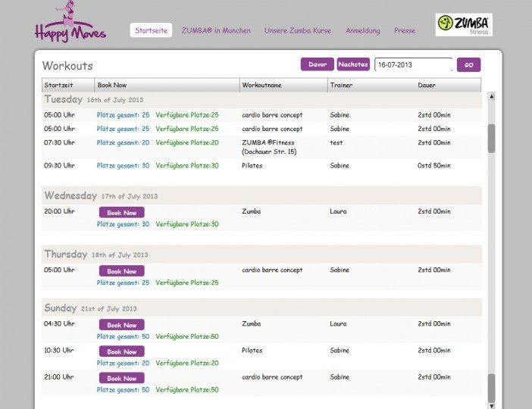This screenshot has height=409, width=532.
Task: Click the scrollbar up arrow
Action: tap(490, 97)
